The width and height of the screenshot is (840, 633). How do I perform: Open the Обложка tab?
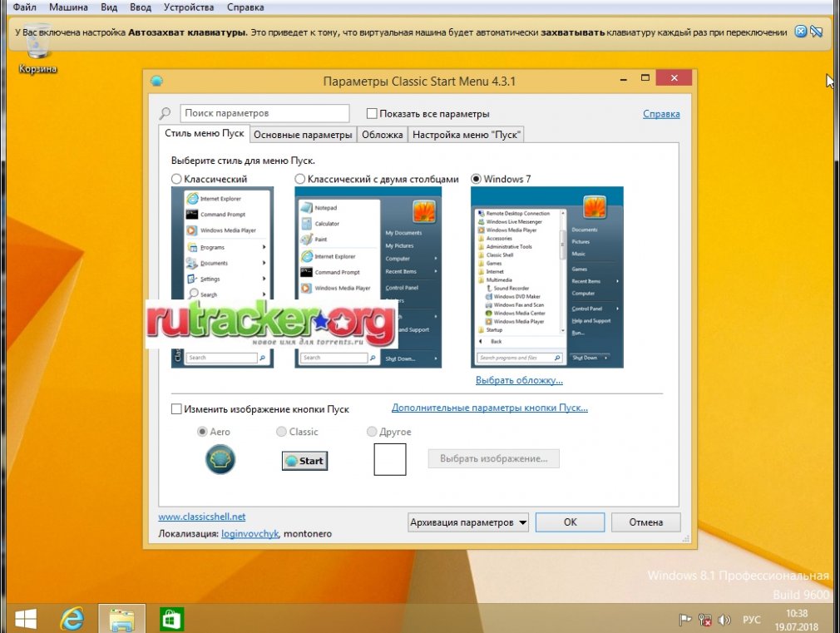[x=382, y=135]
